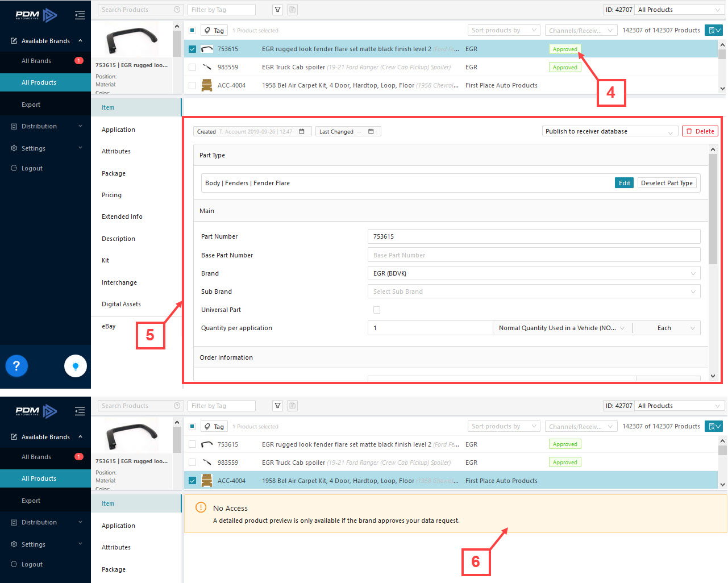Select Application tab in upper screenshot
Viewport: 728px width, 583px height.
coord(118,130)
